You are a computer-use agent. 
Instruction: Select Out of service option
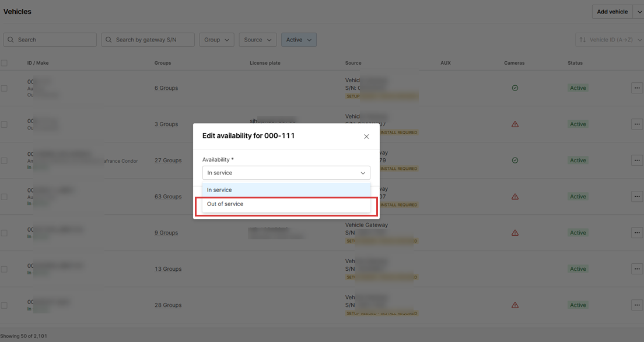click(x=286, y=204)
